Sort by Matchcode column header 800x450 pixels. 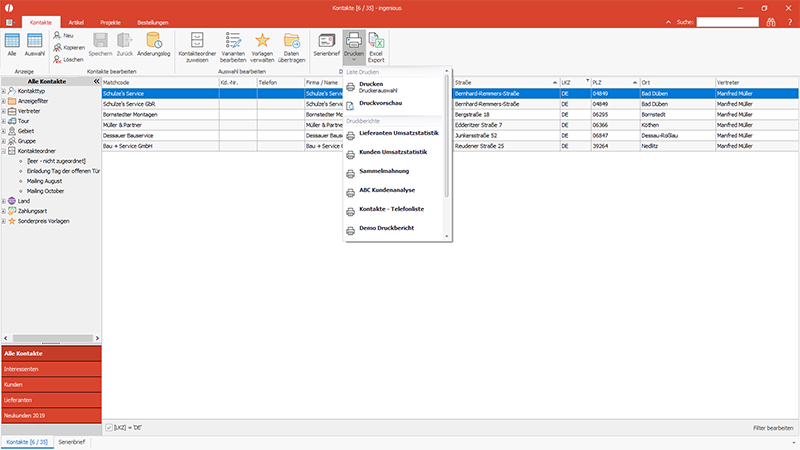pos(160,83)
